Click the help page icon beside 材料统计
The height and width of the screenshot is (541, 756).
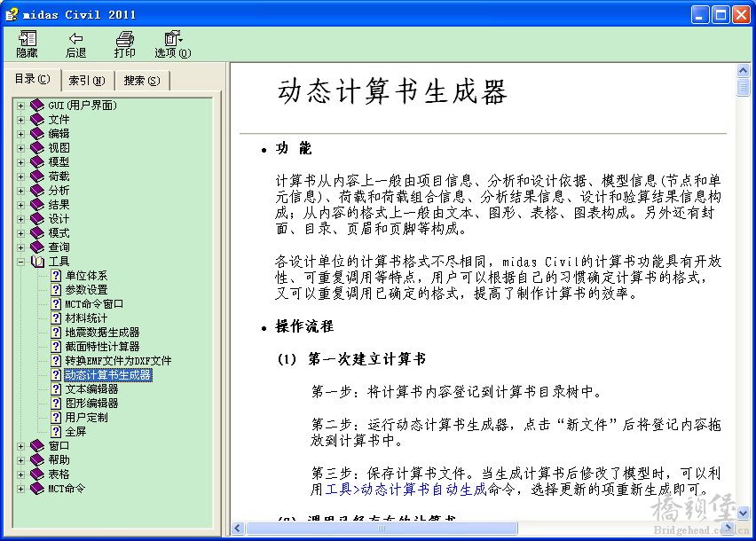click(x=57, y=318)
